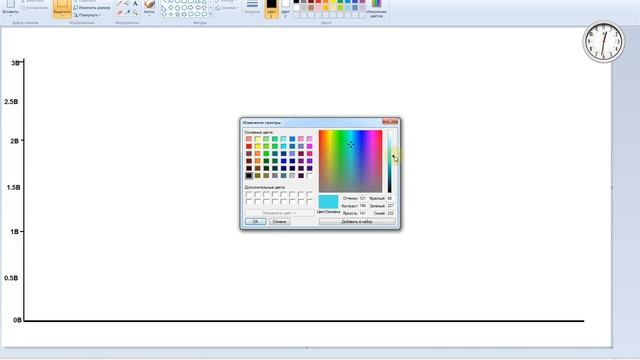Click the Blue value field
The width and height of the screenshot is (640, 360).
point(391,213)
